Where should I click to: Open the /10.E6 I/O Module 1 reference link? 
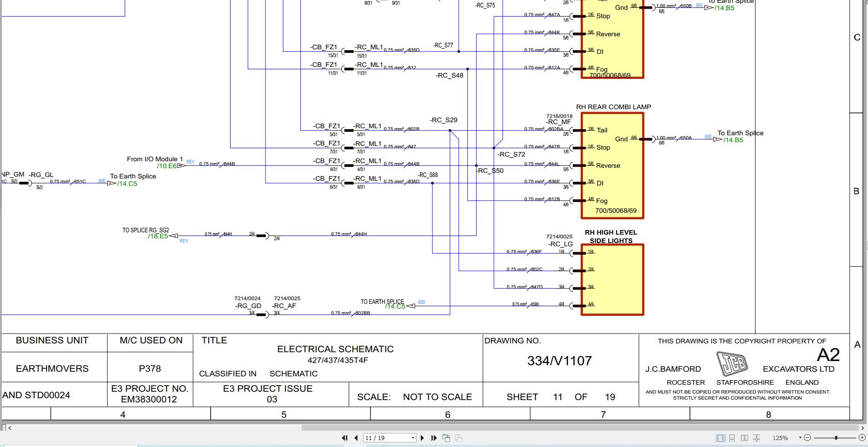tap(167, 165)
